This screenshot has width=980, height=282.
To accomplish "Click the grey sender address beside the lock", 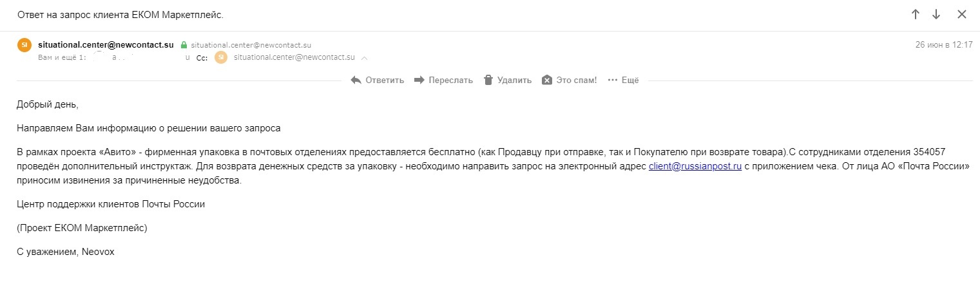I will coord(251,45).
